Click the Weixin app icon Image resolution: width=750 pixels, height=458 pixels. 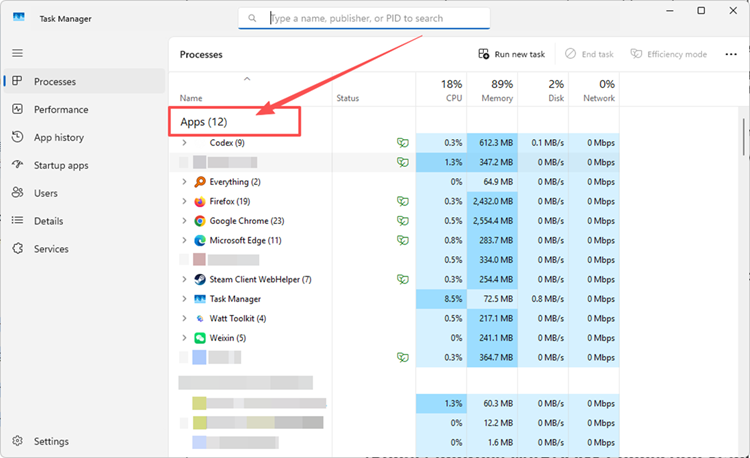200,338
